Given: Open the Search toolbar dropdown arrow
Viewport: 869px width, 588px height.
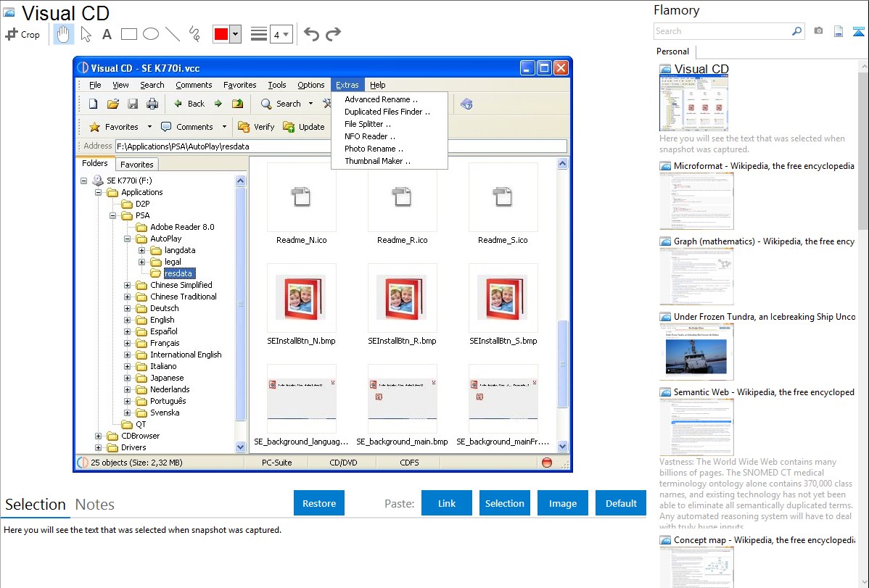Looking at the screenshot, I should 311,104.
